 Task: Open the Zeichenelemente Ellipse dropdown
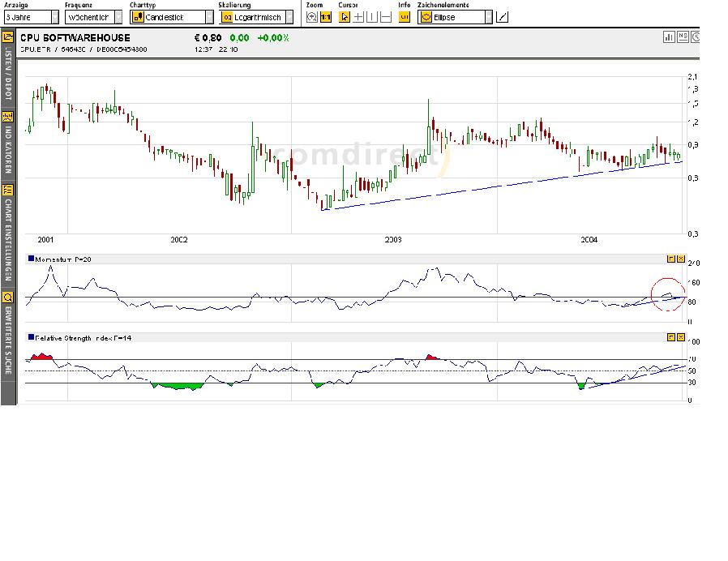pos(455,17)
